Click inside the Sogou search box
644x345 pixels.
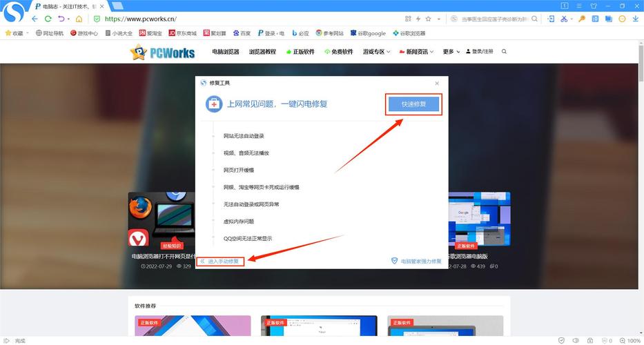click(x=495, y=19)
